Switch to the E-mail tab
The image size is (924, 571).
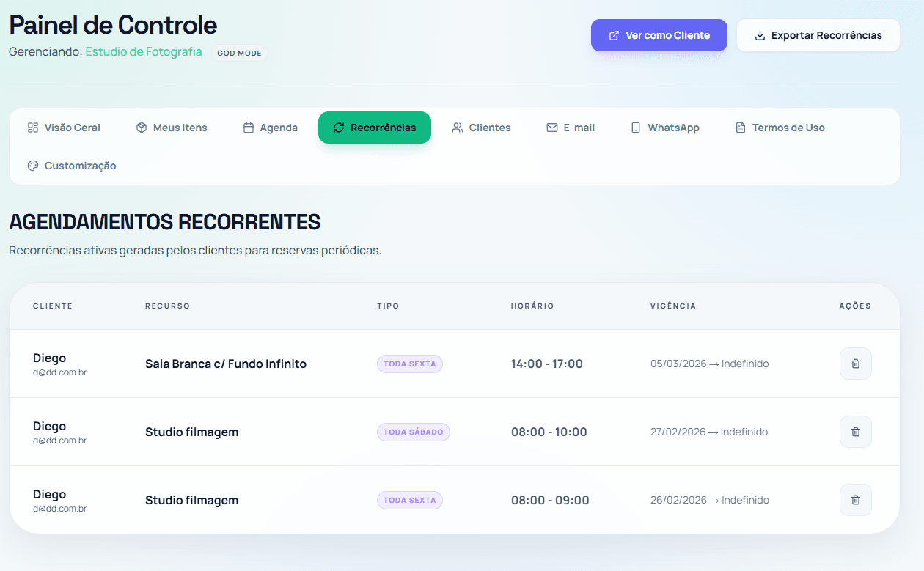click(571, 128)
